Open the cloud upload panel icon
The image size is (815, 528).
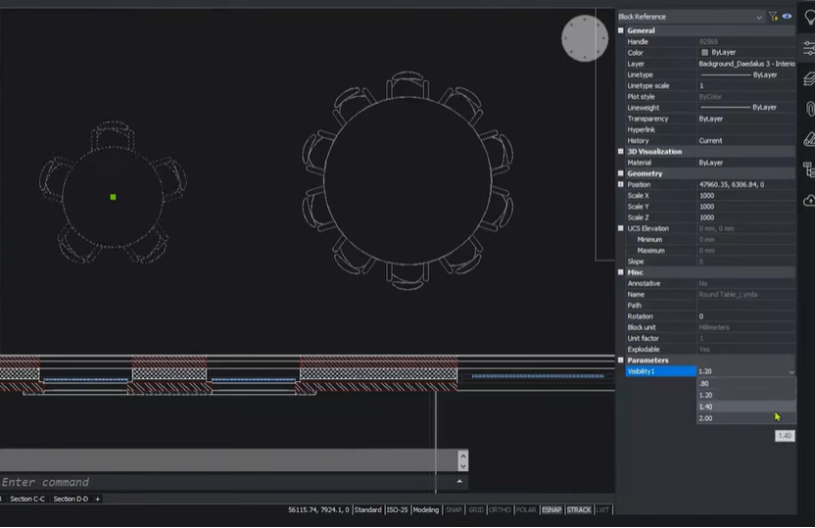pyautogui.click(x=809, y=200)
